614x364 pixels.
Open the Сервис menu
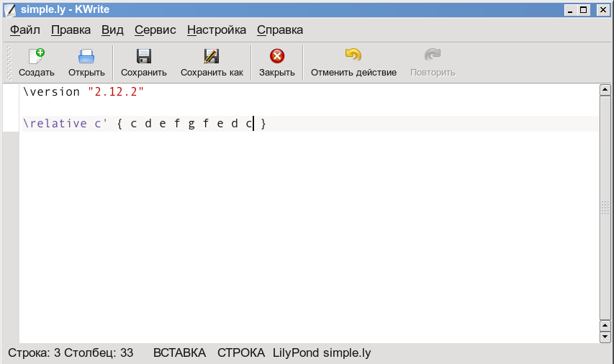(155, 29)
